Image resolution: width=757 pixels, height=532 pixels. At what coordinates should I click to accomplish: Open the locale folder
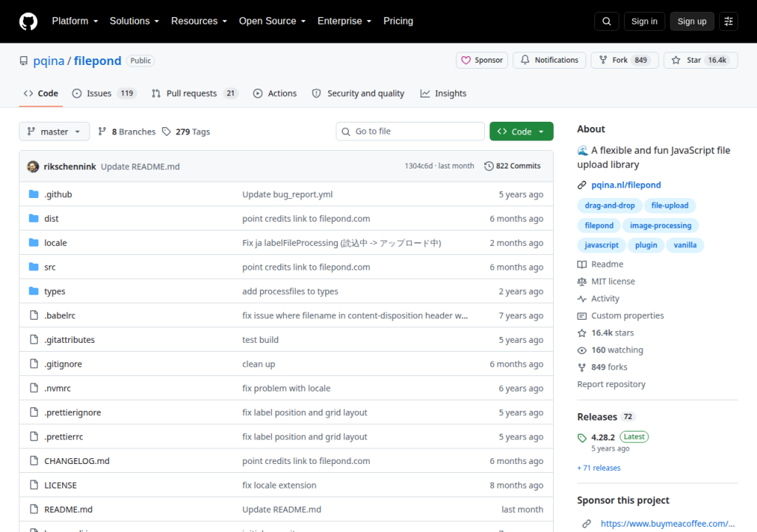click(55, 243)
